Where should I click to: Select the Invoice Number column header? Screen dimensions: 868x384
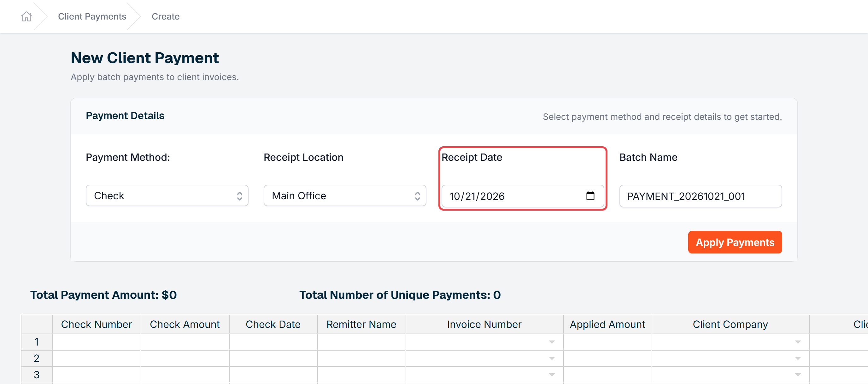[484, 324]
